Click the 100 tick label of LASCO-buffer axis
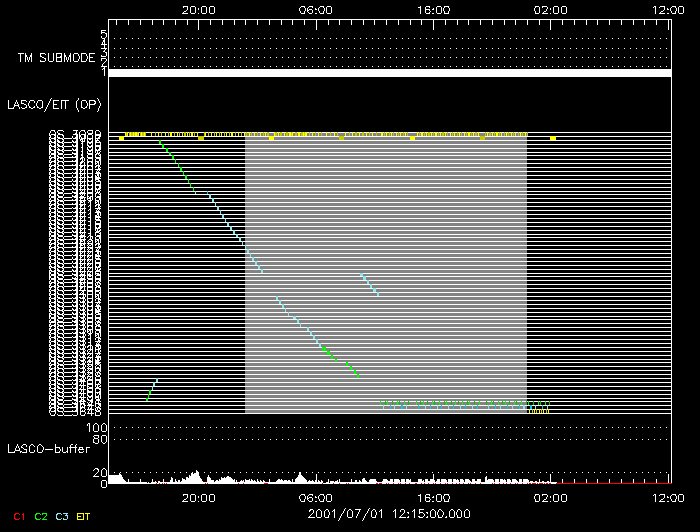The width and height of the screenshot is (700, 532). point(96,428)
